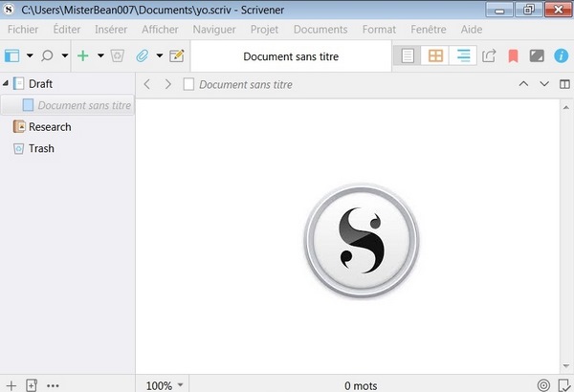This screenshot has height=392, width=574.
Task: Open the Fichier menu
Action: tap(23, 30)
